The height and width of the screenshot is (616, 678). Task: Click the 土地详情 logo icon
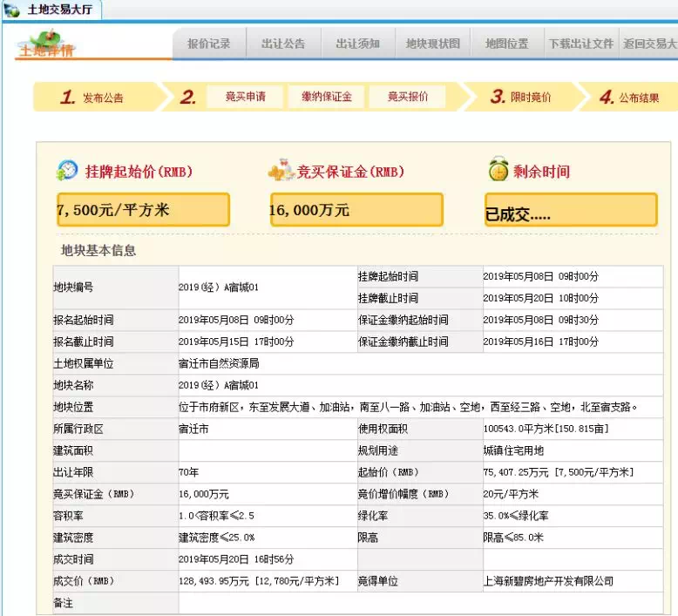[x=45, y=44]
